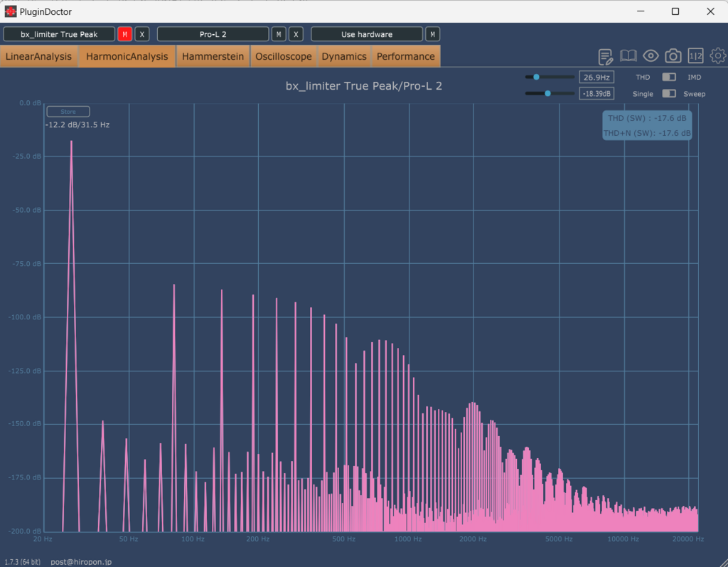This screenshot has height=567, width=728.
Task: Toggle M button next to Use hardware
Action: coord(432,34)
